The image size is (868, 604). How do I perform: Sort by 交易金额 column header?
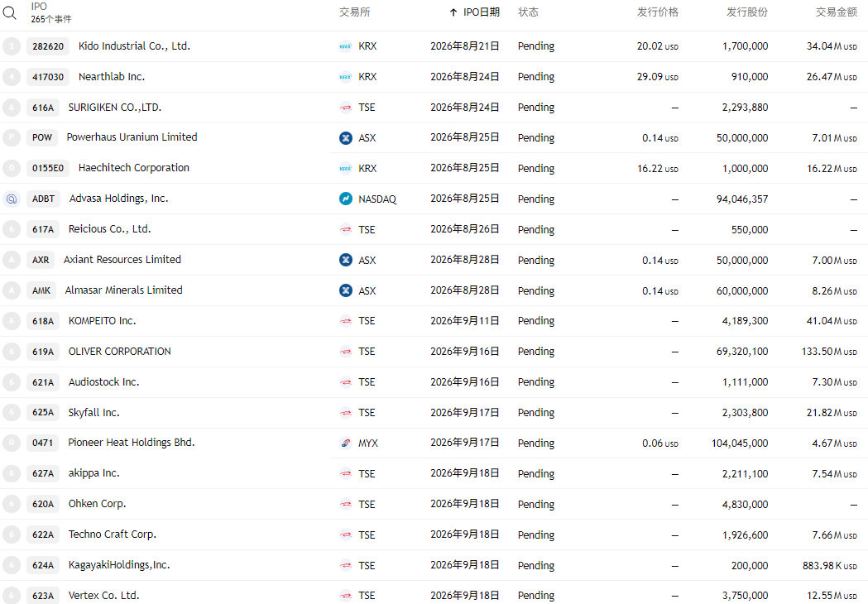click(837, 12)
